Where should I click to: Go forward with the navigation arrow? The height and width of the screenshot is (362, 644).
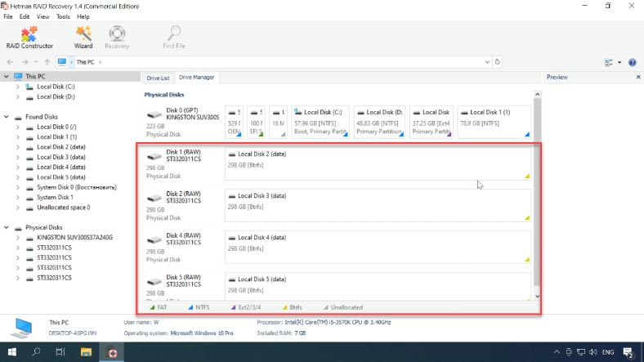25,62
